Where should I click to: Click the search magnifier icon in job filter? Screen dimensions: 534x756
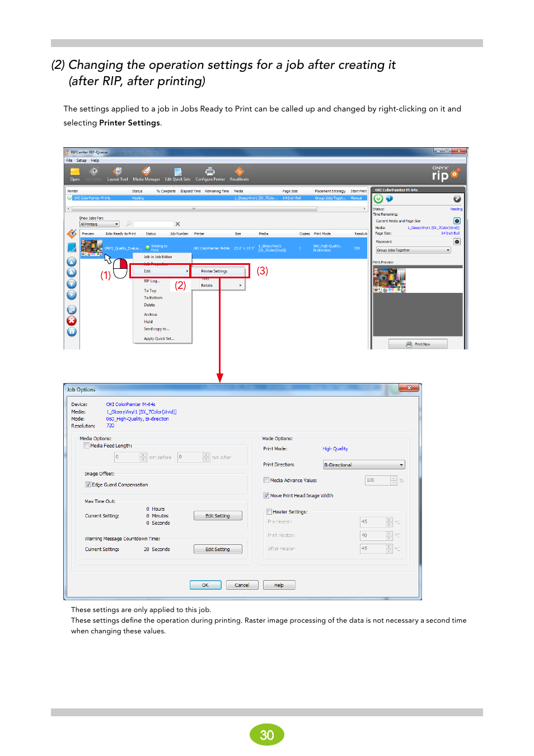coord(129,224)
